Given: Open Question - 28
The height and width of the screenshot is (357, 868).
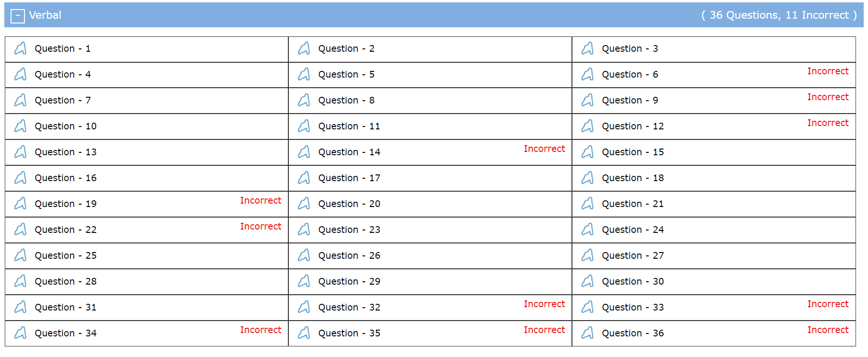Looking at the screenshot, I should pyautogui.click(x=66, y=281).
